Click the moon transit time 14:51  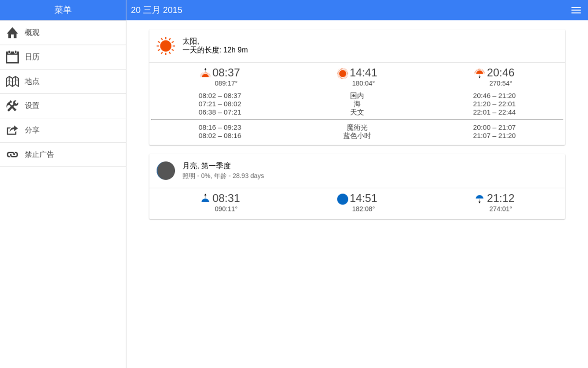(363, 198)
